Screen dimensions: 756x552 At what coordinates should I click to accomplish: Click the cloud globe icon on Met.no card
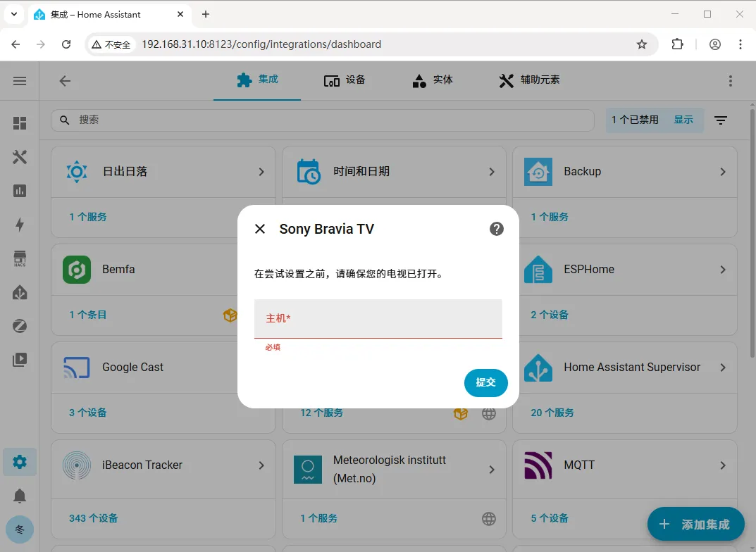tap(489, 519)
